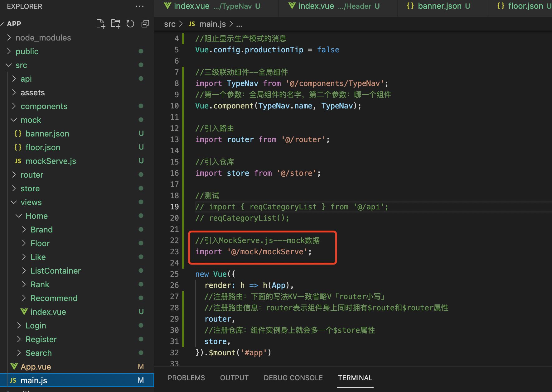The width and height of the screenshot is (552, 392).
Task: Place cursor on the mockServe import line
Action: pos(254,252)
